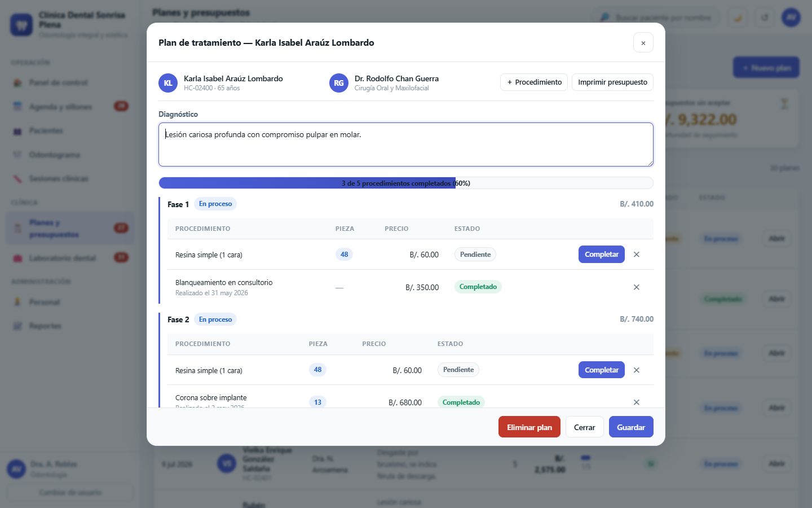812x508 pixels.
Task: Click Blanqueamiento en consultorio procedure name
Action: click(224, 282)
